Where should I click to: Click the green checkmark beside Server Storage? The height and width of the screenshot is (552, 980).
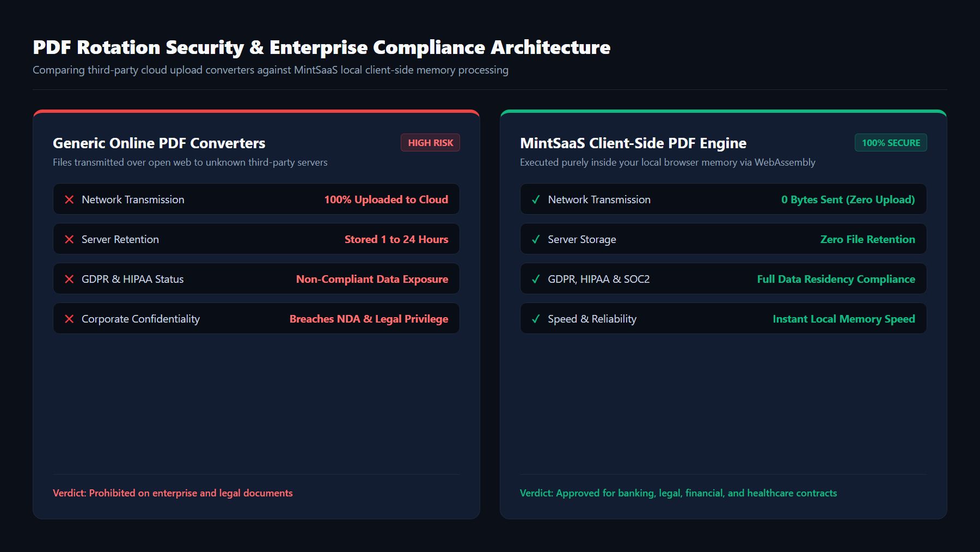click(x=536, y=239)
